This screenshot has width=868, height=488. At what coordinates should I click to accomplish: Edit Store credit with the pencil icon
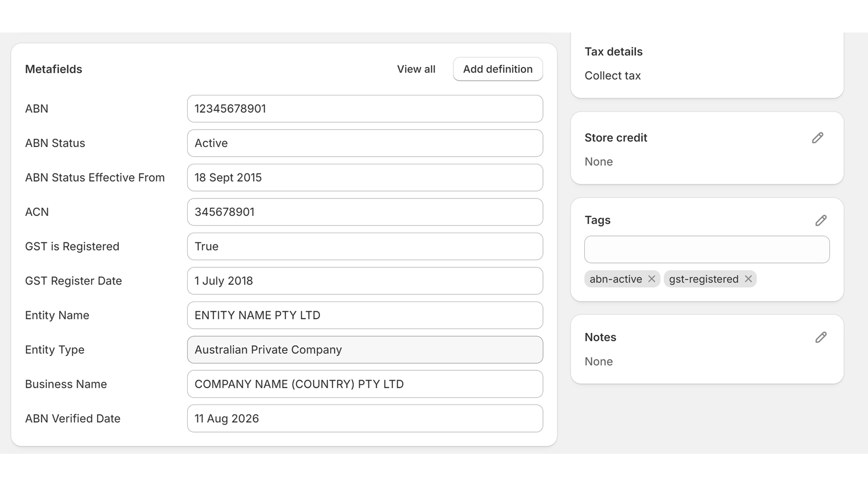point(818,138)
